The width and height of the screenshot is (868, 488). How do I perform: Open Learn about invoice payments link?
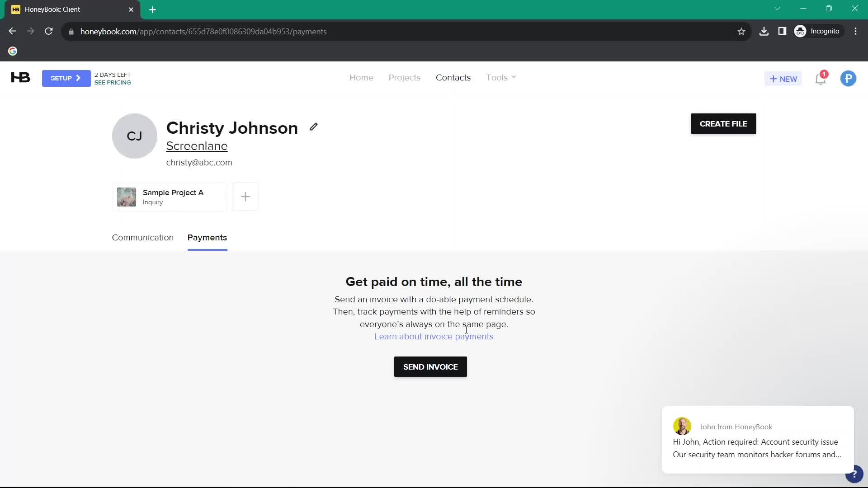coord(434,337)
